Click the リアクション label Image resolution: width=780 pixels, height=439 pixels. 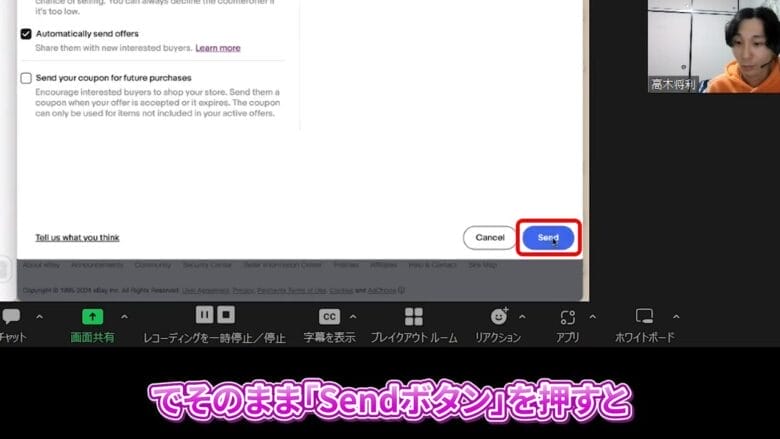tap(498, 338)
